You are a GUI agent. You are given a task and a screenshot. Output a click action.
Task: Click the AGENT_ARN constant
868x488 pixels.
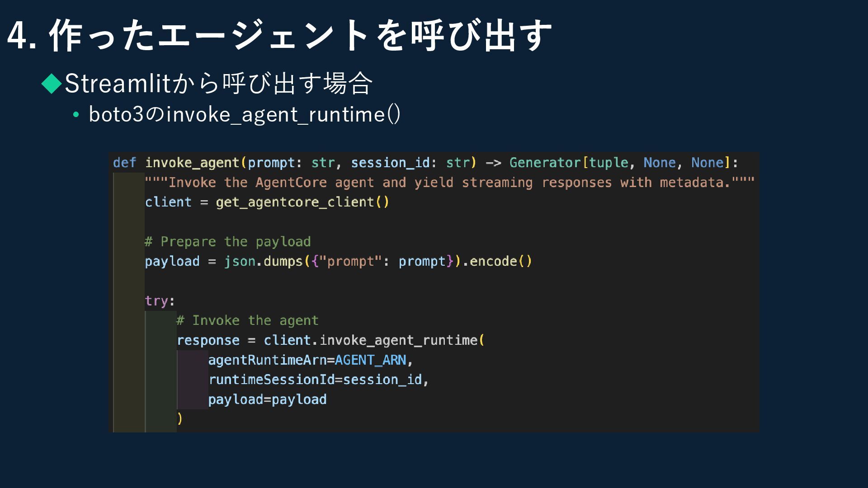coord(370,360)
